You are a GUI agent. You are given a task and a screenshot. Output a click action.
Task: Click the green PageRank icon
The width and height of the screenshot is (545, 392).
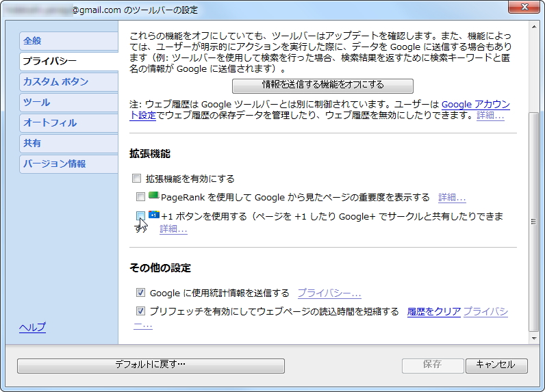153,195
